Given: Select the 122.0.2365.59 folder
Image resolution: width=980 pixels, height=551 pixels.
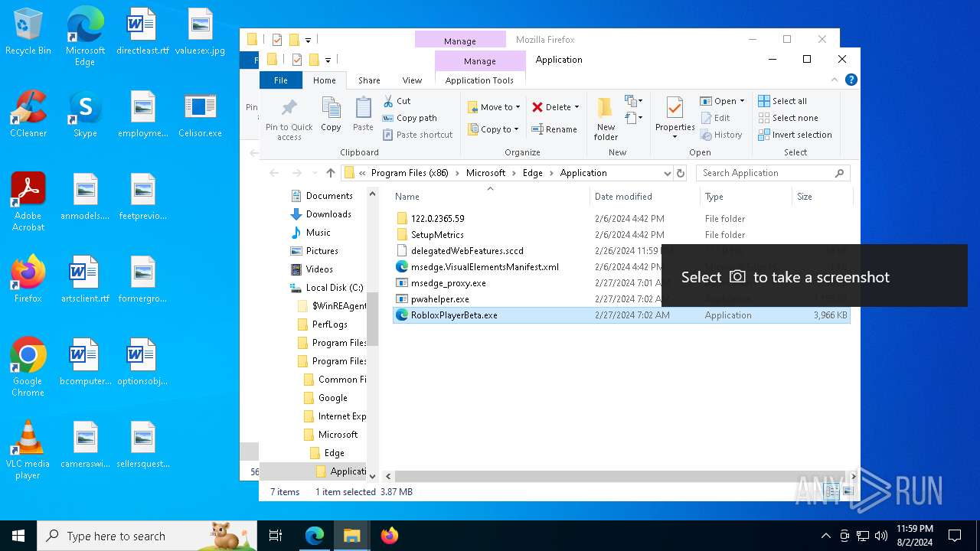Looking at the screenshot, I should pos(437,219).
